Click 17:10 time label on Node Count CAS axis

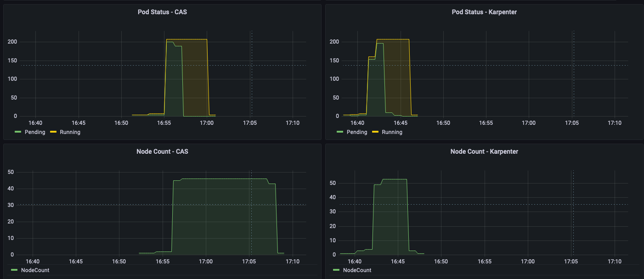[x=293, y=262]
